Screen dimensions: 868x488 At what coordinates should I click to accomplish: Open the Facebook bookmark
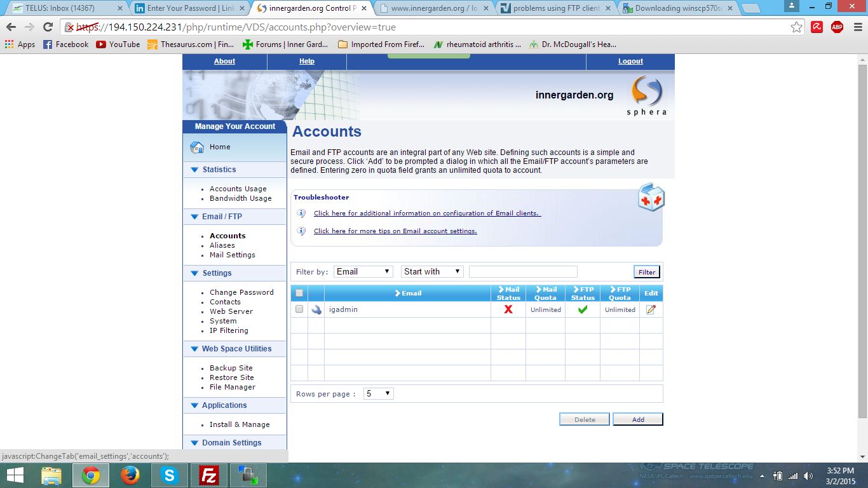click(66, 44)
